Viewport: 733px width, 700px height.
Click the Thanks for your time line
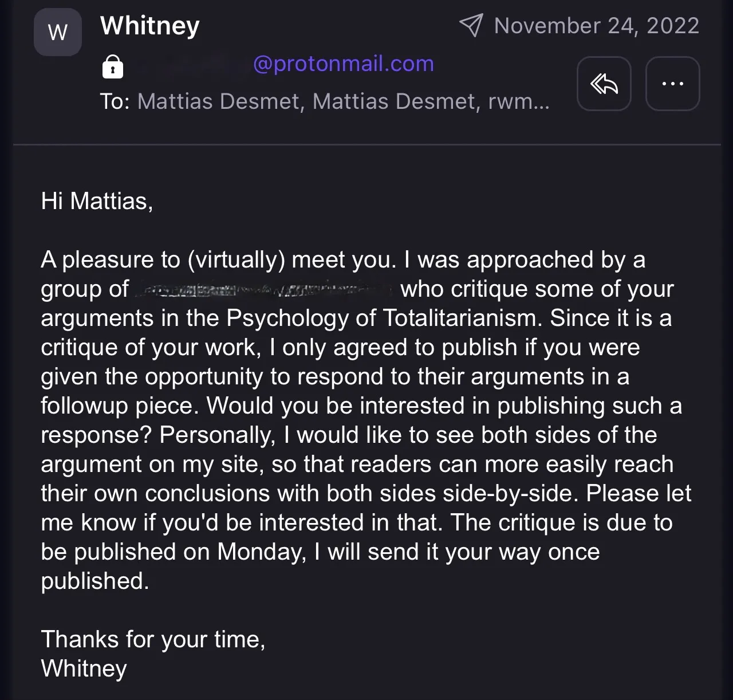point(153,639)
